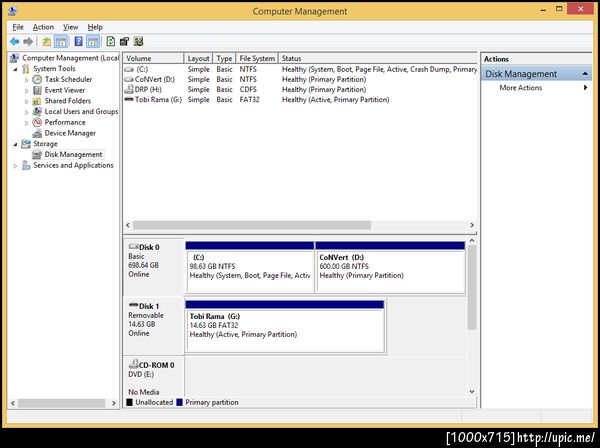The width and height of the screenshot is (600, 448).
Task: Collapse the Disk Management actions section arrow
Action: click(585, 74)
